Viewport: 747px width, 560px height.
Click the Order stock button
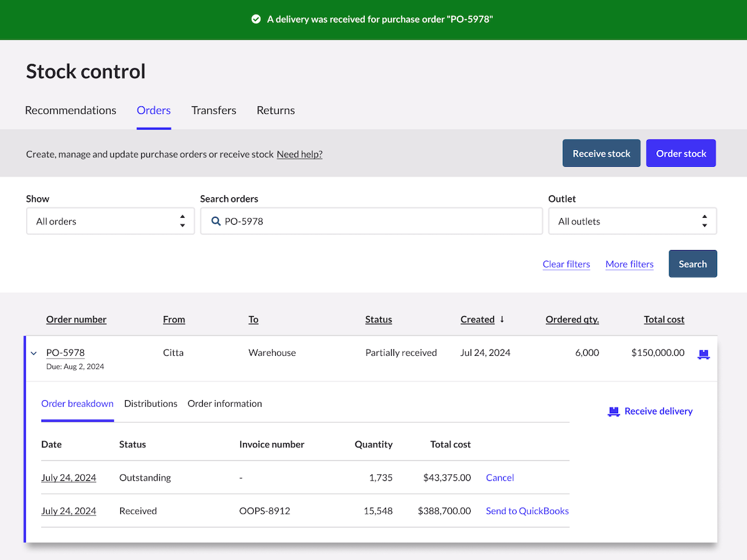click(681, 153)
